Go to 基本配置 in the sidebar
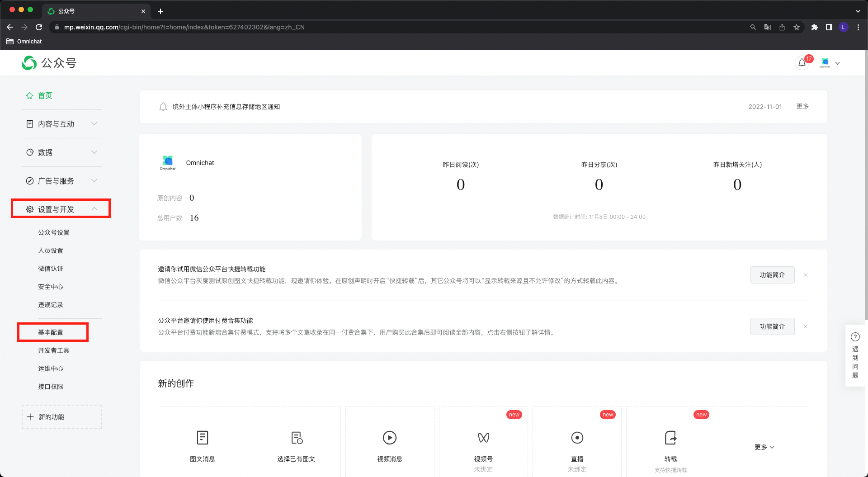 51,332
